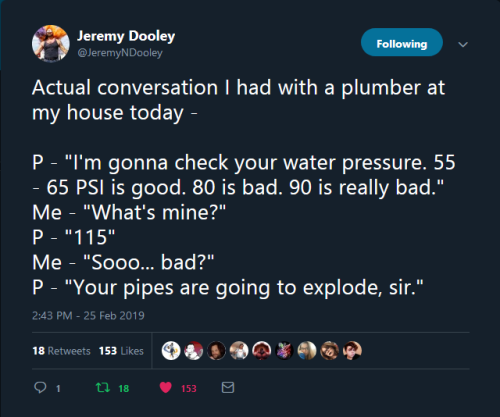This screenshot has height=417, width=500.
Task: Open Jeremy Dooley's profile picture
Action: [51, 44]
